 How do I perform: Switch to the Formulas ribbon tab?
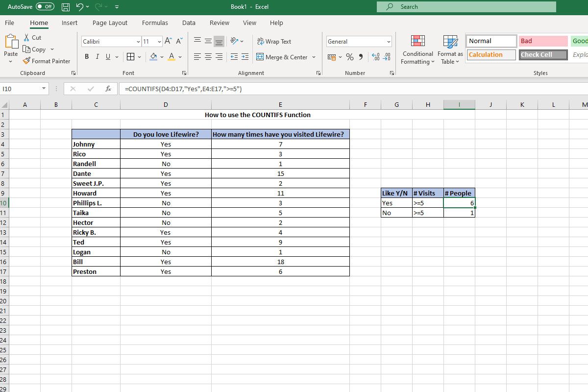pyautogui.click(x=155, y=23)
